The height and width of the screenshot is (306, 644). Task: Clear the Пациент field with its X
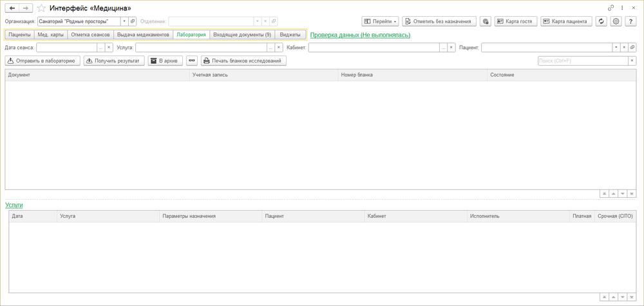(624, 48)
